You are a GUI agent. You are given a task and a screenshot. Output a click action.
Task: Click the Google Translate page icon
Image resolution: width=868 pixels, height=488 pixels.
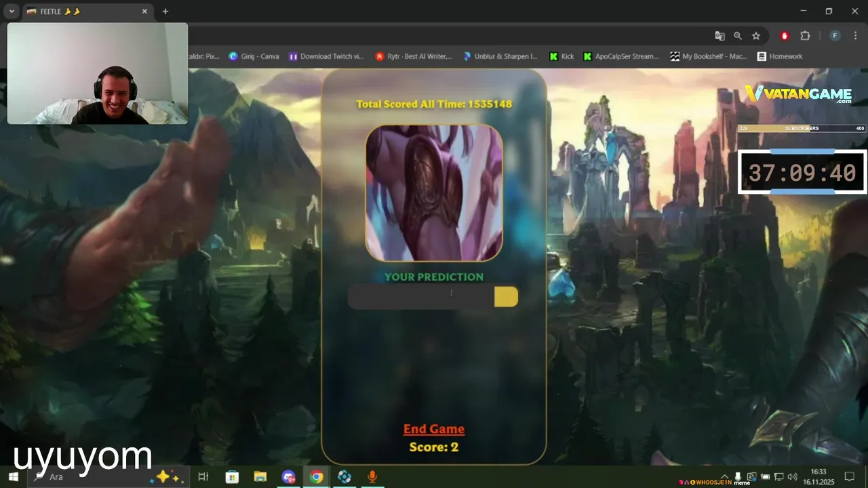tap(719, 36)
